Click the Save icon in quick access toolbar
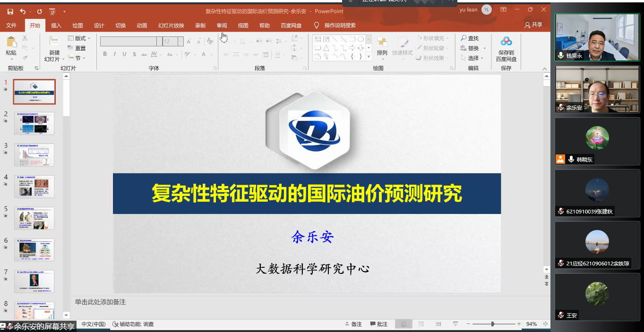 (x=10, y=11)
